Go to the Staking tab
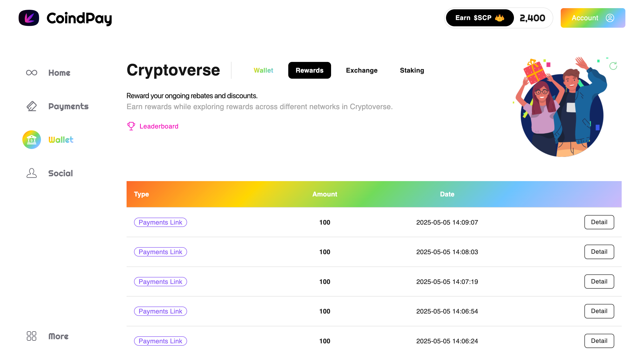This screenshot has width=644, height=351. point(412,70)
